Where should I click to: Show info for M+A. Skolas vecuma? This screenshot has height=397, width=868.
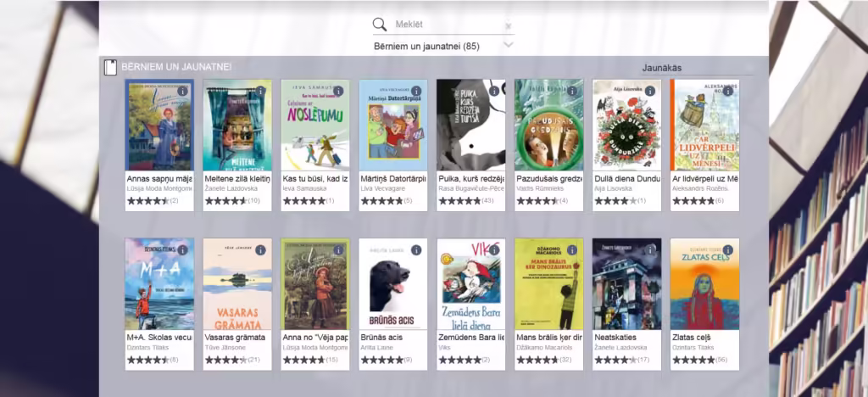[x=183, y=250]
